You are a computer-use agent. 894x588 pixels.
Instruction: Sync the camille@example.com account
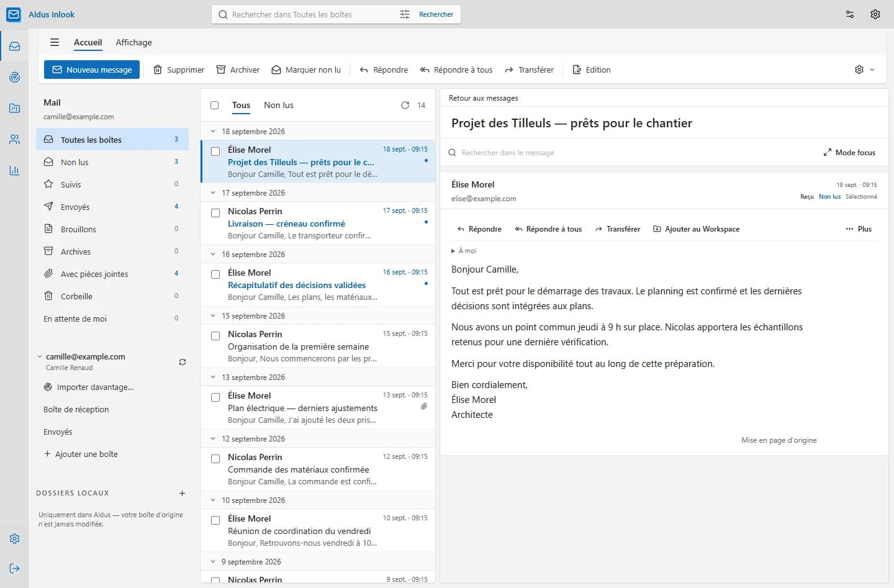pyautogui.click(x=183, y=362)
